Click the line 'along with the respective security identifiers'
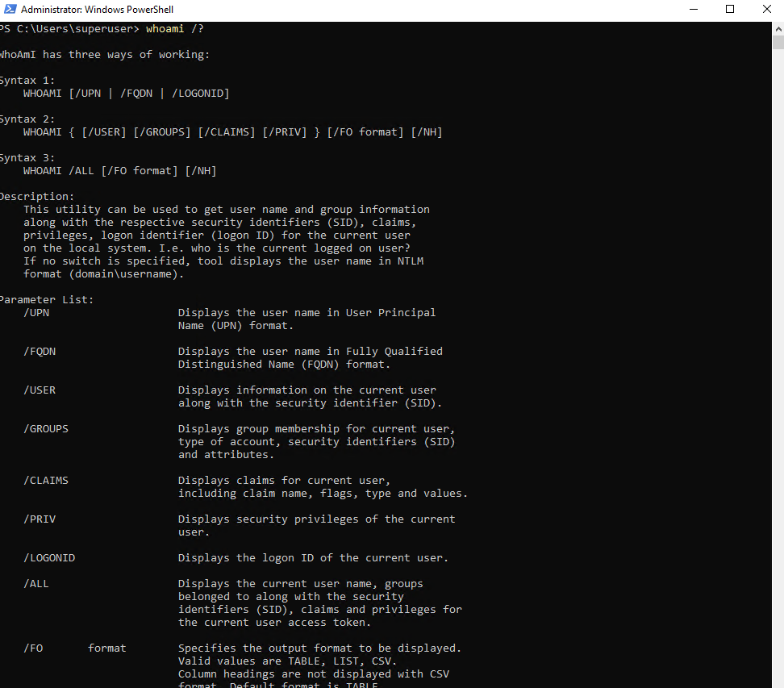The width and height of the screenshot is (784, 688). click(x=219, y=223)
